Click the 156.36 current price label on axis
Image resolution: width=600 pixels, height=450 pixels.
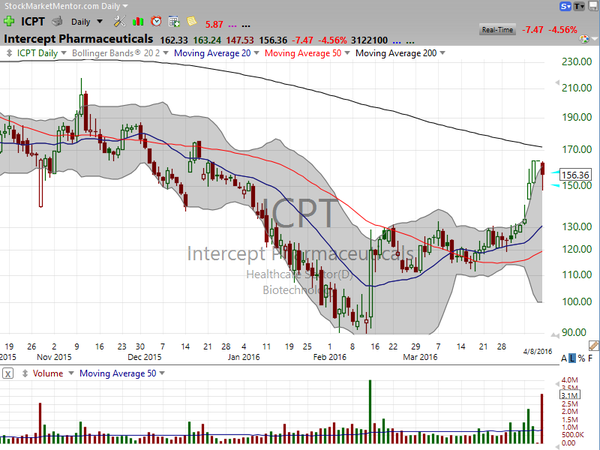click(575, 175)
